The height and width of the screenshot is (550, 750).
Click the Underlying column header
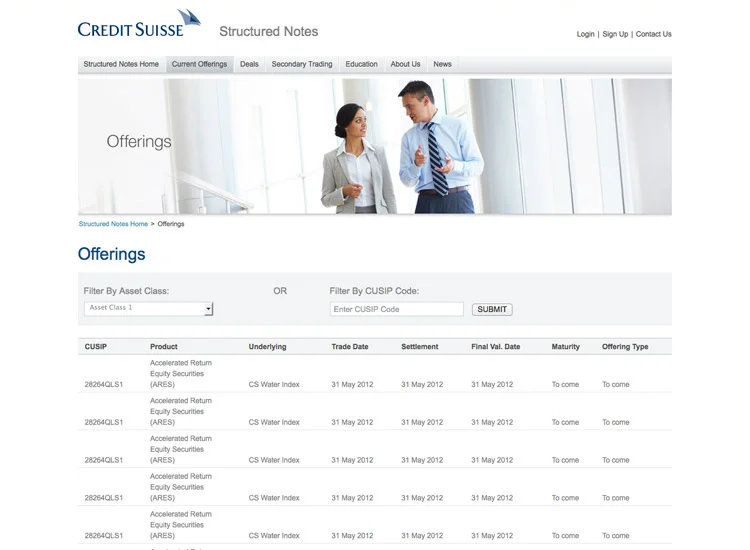267,347
